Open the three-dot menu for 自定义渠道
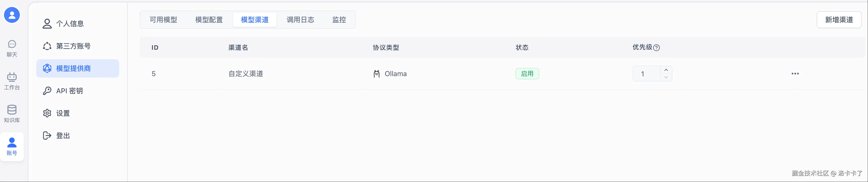The width and height of the screenshot is (868, 182). [x=795, y=74]
